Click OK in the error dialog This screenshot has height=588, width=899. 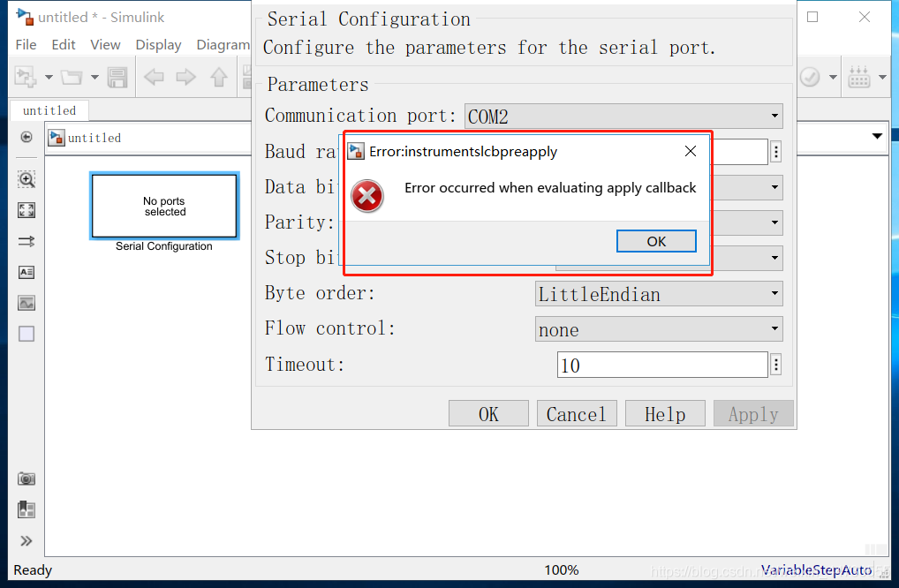pyautogui.click(x=656, y=241)
